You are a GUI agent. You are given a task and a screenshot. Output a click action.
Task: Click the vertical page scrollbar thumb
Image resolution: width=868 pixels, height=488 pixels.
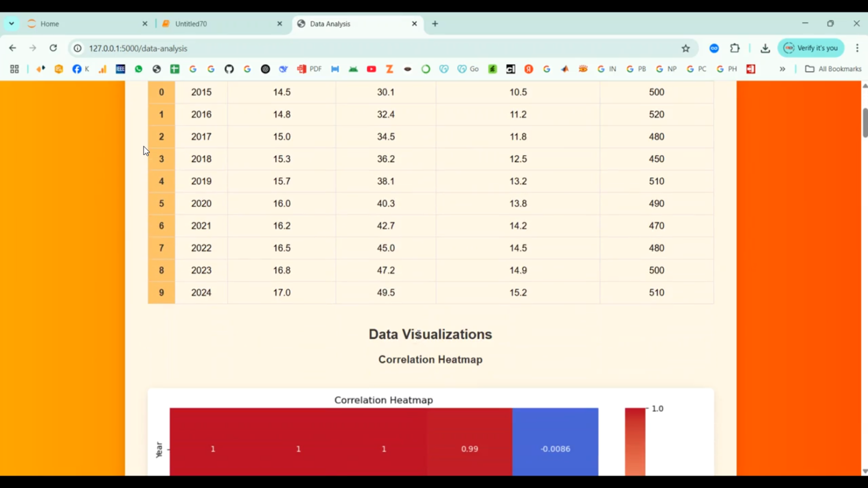(x=865, y=123)
